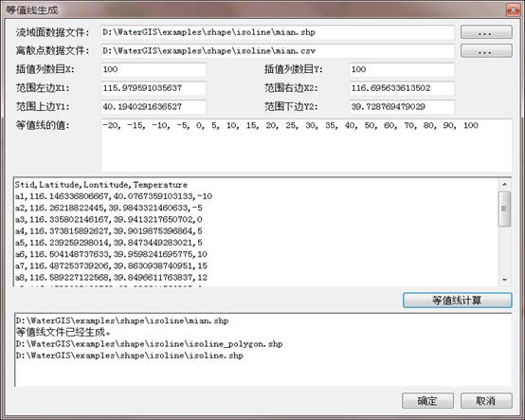Click the 流域面数据文件 label

[x=52, y=32]
